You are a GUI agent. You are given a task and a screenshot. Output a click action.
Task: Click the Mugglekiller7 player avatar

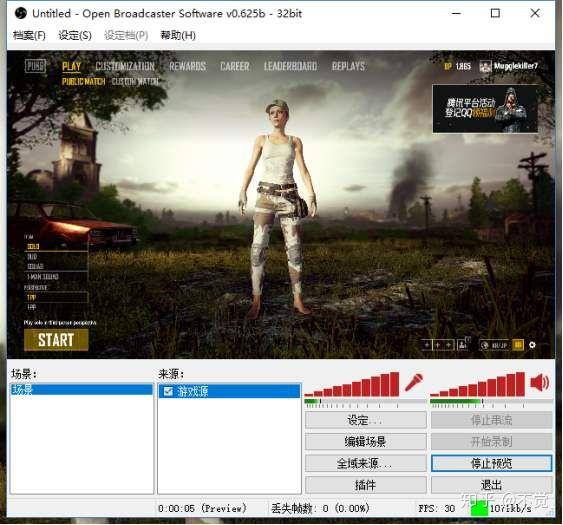[x=485, y=66]
